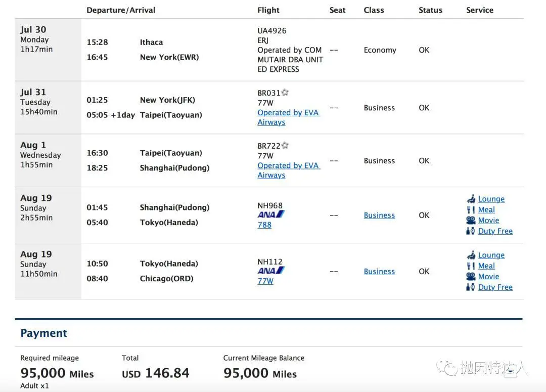Open Operated by EVA Airways link for BR031
Image resolution: width=546 pixels, height=392 pixels.
point(288,112)
